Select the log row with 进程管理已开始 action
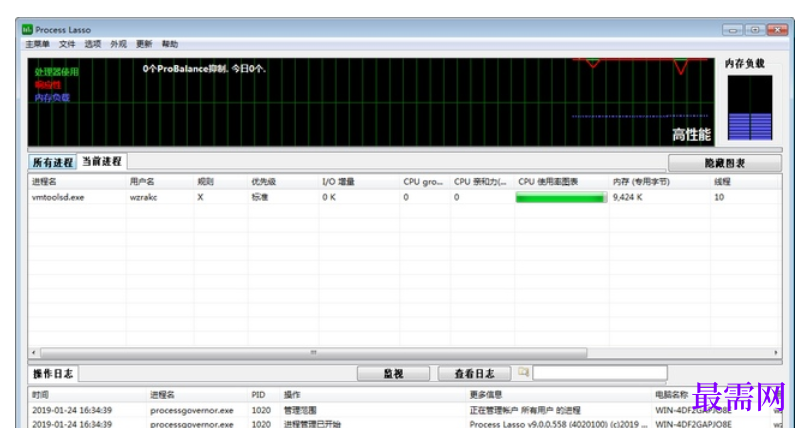The width and height of the screenshot is (804, 428). [x=405, y=424]
